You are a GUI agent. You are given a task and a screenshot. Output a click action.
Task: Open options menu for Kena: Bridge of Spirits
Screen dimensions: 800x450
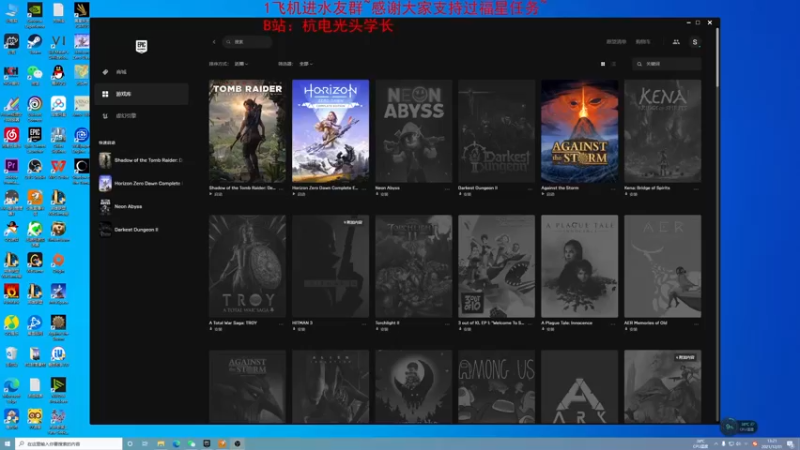pyautogui.click(x=697, y=189)
